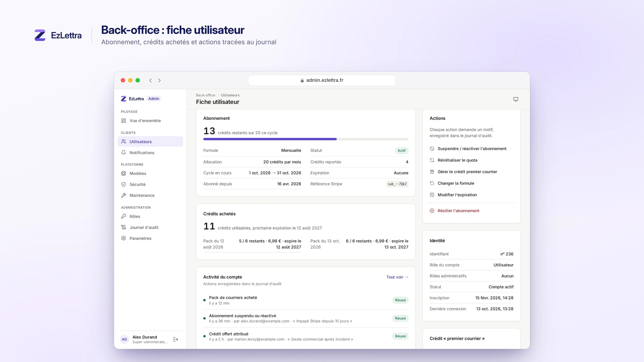This screenshot has width=644, height=362.
Task: Click the Alex Durand user name
Action: click(x=145, y=337)
